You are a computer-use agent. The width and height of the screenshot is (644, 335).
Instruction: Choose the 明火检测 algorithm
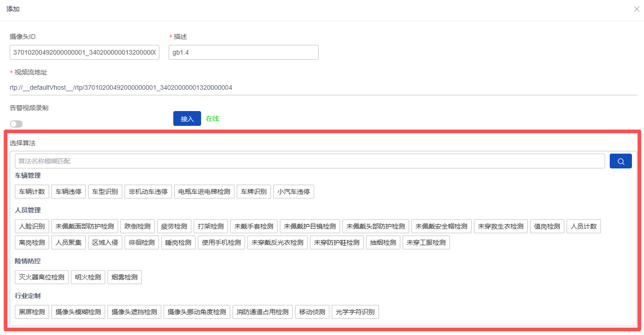[x=88, y=277]
